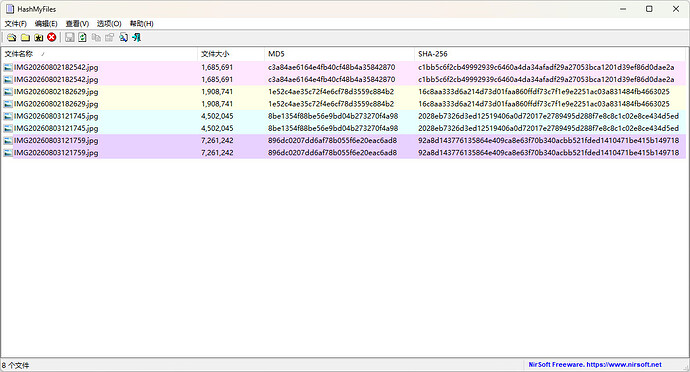Click the Add Folder toolbar icon
Viewport: 690px width, 372px height.
(x=25, y=37)
